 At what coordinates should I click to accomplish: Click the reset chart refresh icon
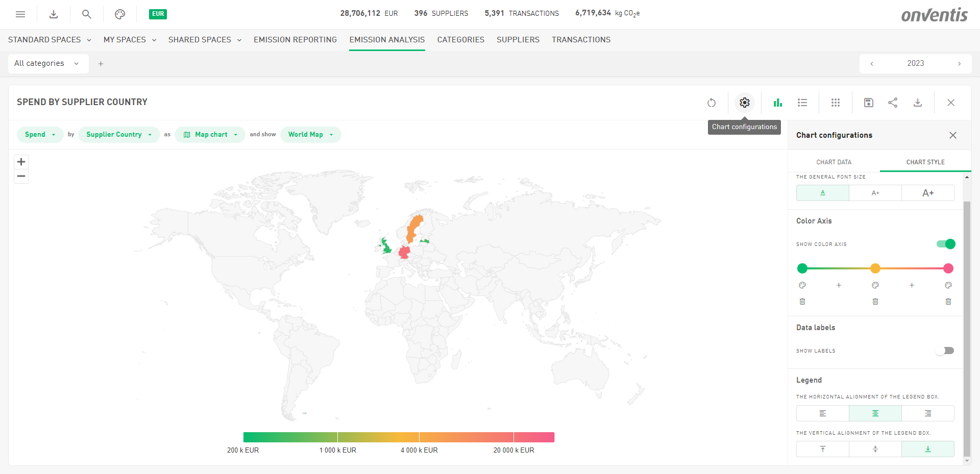(x=712, y=103)
